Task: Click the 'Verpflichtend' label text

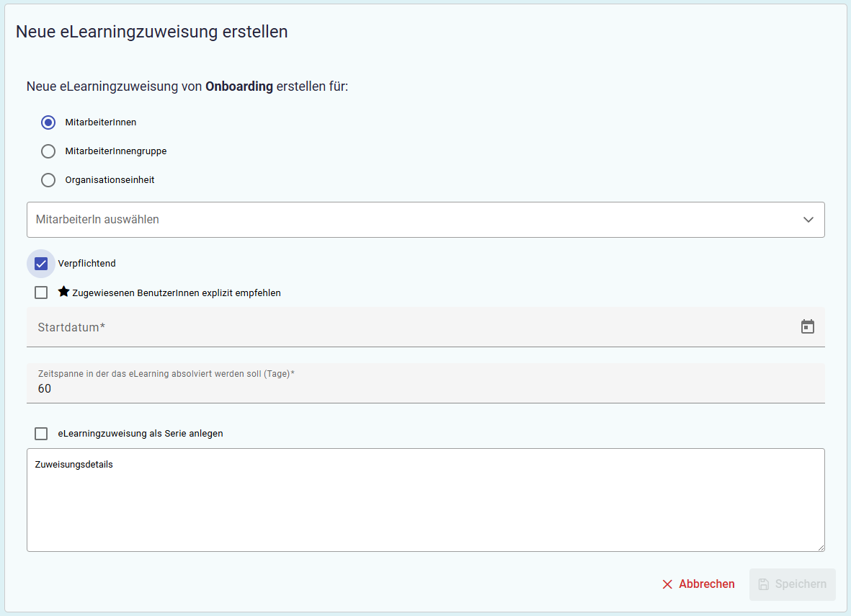Action: click(87, 264)
